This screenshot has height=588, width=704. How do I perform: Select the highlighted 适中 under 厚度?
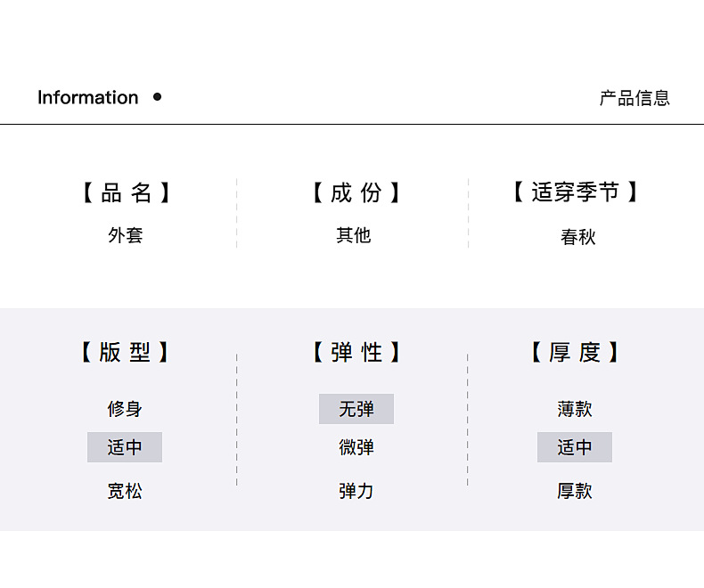(x=575, y=447)
